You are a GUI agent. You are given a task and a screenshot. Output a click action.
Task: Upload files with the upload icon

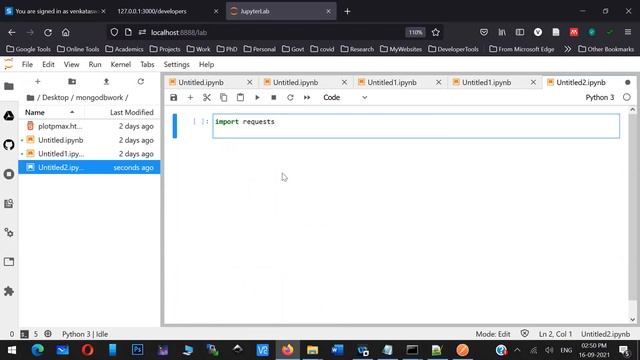(106, 82)
